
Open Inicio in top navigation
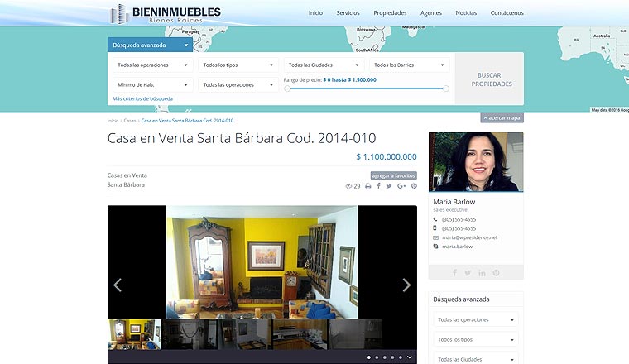[x=315, y=13]
